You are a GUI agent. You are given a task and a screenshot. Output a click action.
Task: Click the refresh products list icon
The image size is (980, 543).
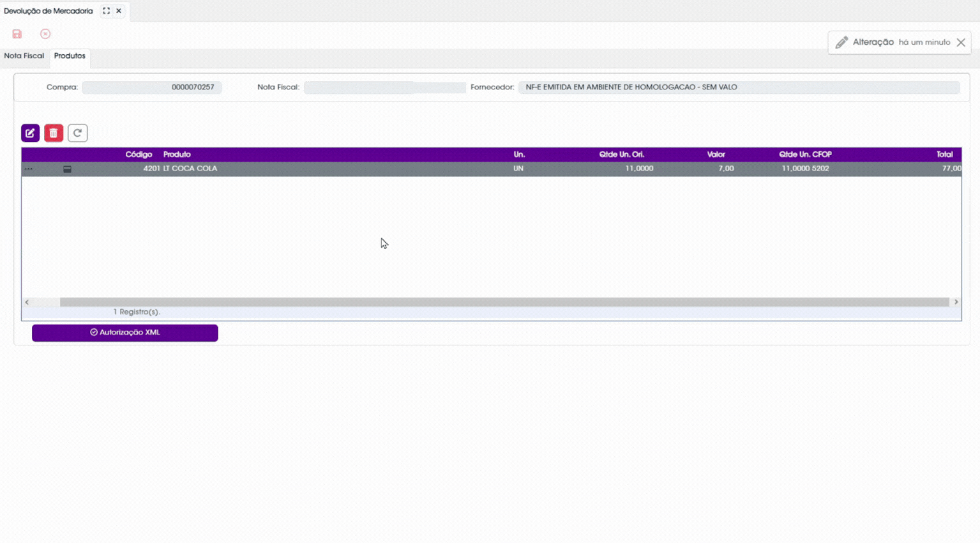[x=77, y=133]
